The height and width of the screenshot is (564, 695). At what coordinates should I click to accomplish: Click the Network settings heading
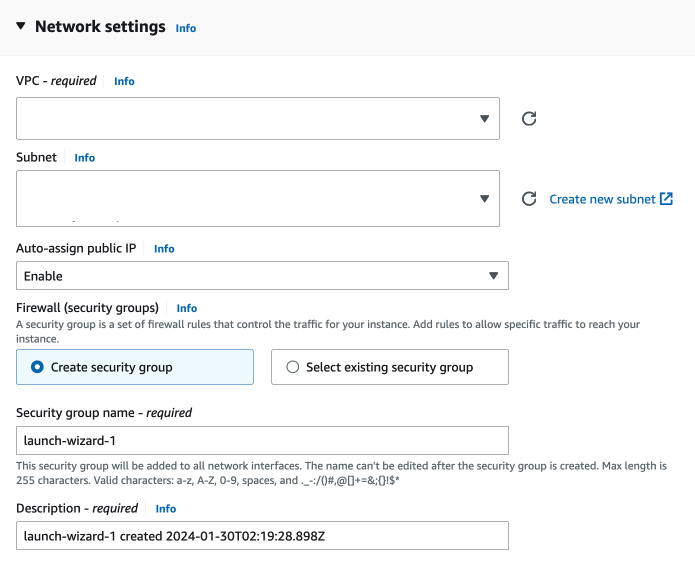pos(100,27)
